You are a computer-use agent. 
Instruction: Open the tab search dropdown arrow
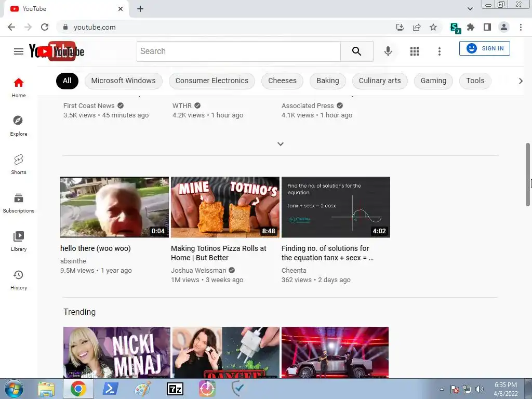(x=470, y=9)
